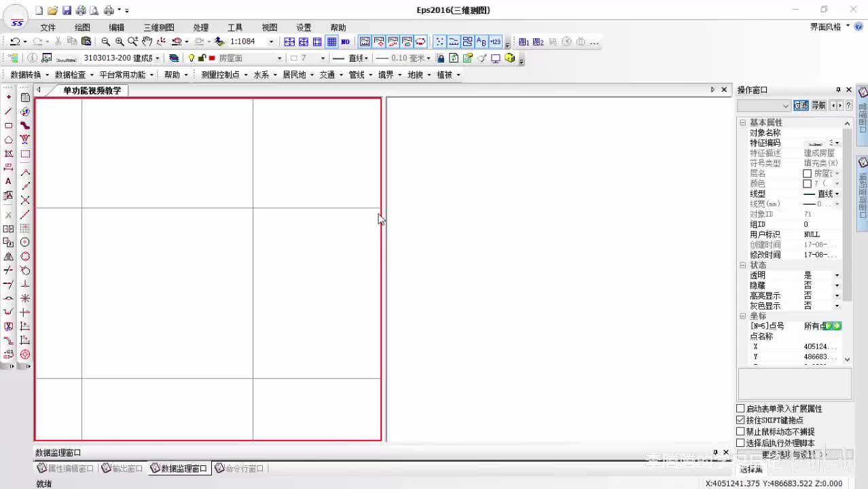The width and height of the screenshot is (868, 489).
Task: Click the monitor display icon in toolbar
Action: pos(496,58)
